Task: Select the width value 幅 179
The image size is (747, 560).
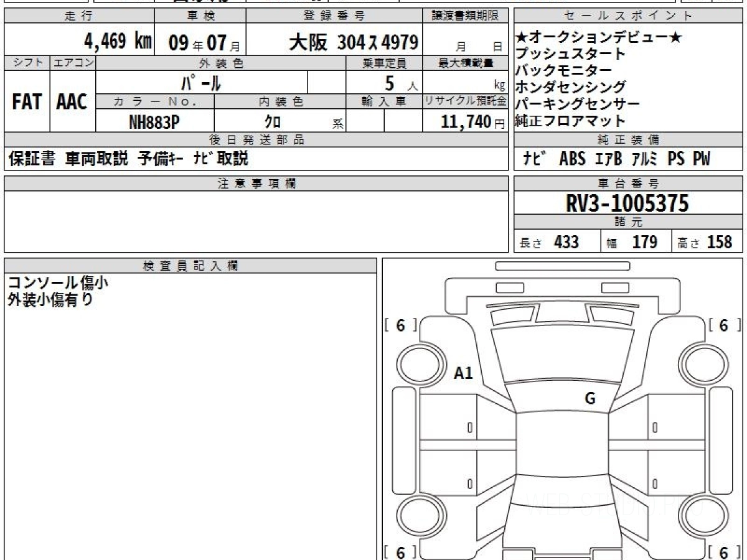Action: click(x=632, y=242)
